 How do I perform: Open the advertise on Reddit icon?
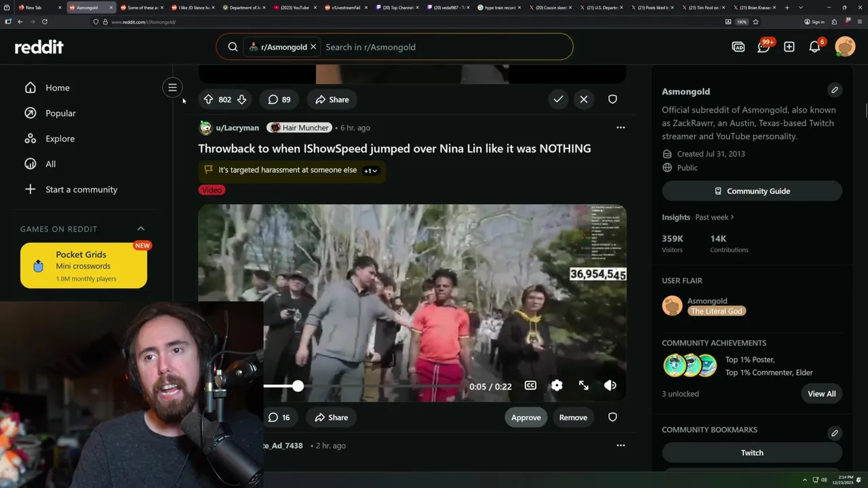(x=738, y=47)
